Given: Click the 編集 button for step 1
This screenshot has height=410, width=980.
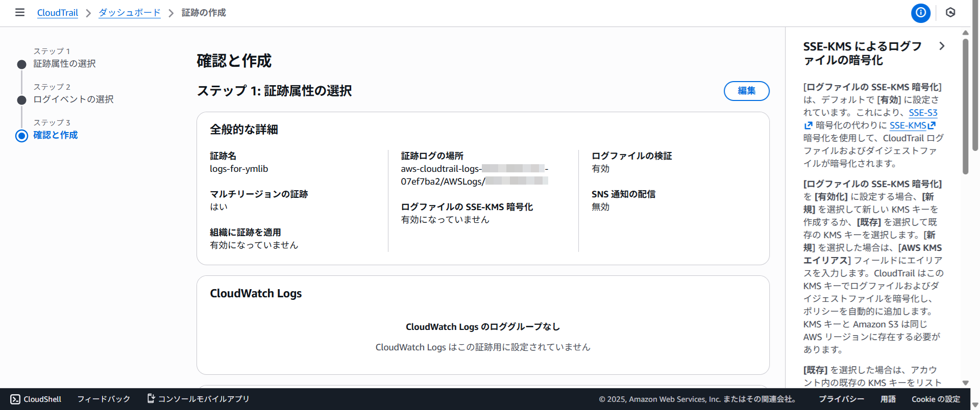Looking at the screenshot, I should (746, 91).
